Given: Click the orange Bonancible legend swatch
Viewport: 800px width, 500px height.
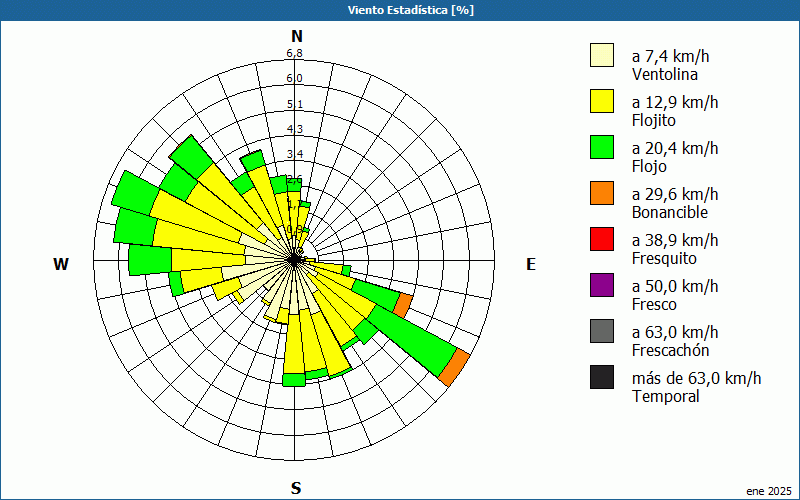Looking at the screenshot, I should coord(602,193).
